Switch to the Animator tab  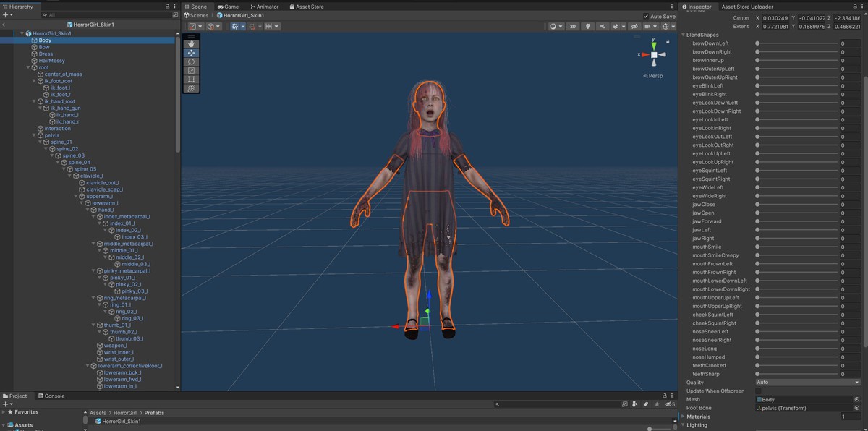263,7
